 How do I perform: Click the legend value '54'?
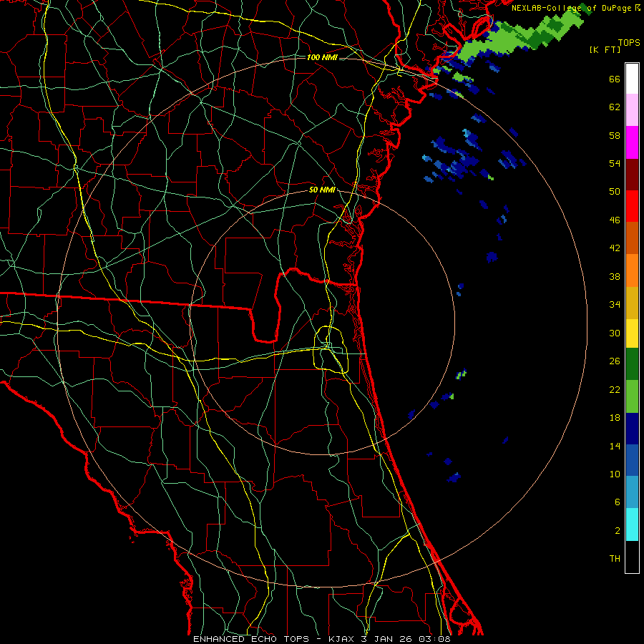tap(615, 163)
